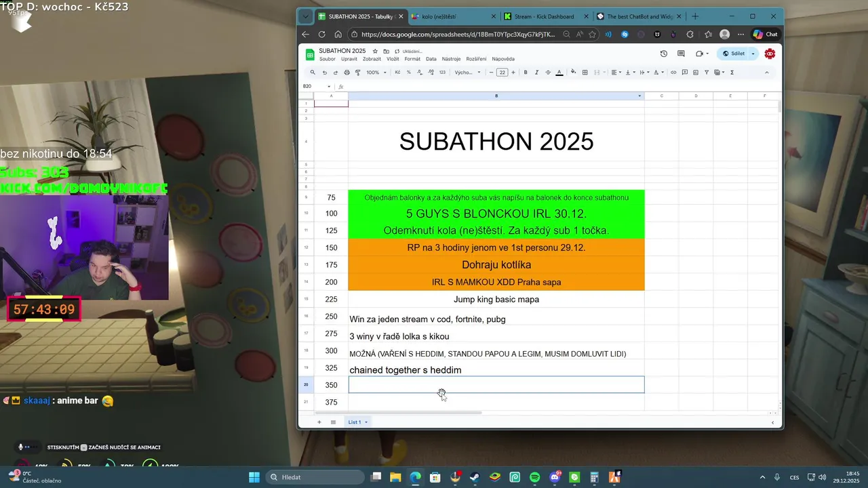Click the undo arrow in Sheets toolbar

[324, 73]
